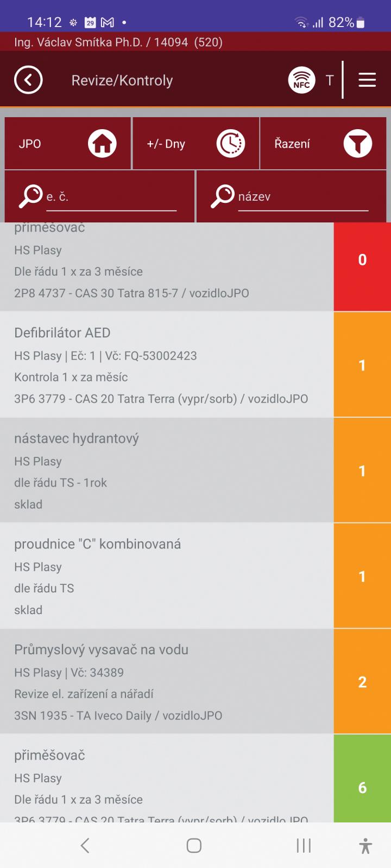
Task: Tap the Řazení filter funnel icon
Action: point(357,144)
